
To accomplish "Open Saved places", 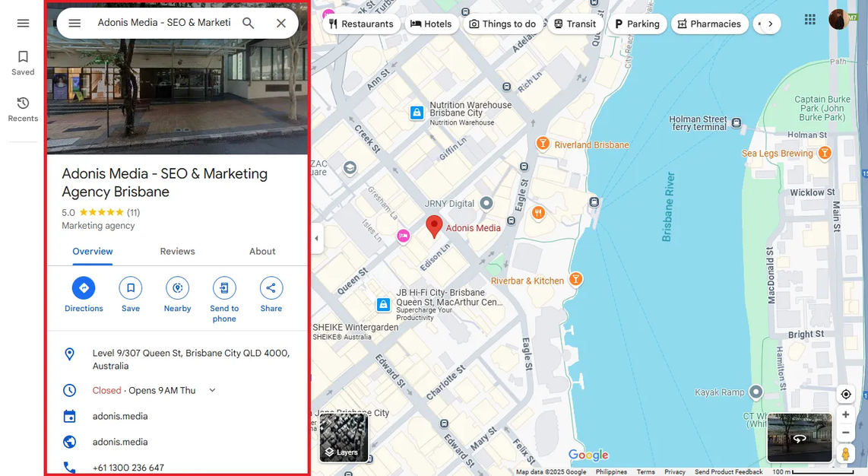I will pyautogui.click(x=23, y=63).
